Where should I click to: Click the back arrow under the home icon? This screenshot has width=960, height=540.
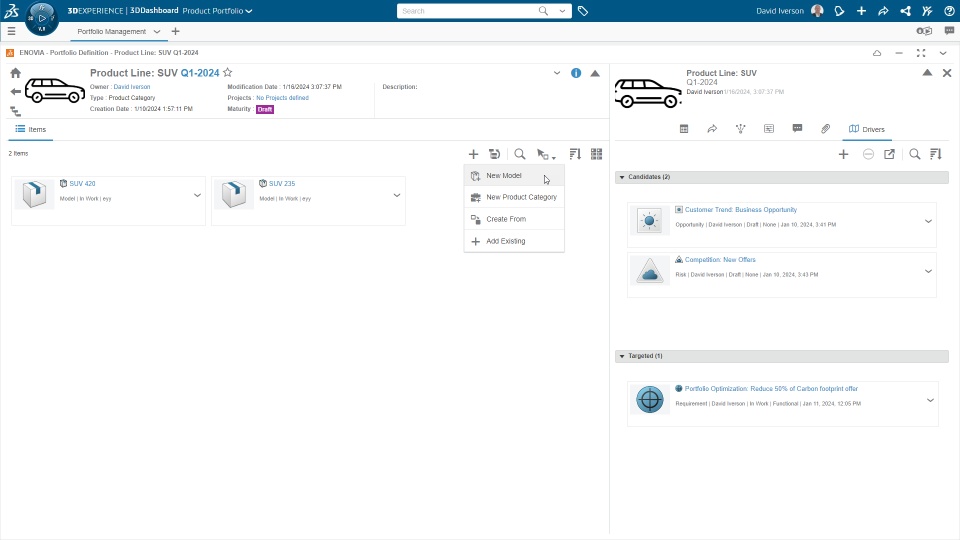click(15, 92)
